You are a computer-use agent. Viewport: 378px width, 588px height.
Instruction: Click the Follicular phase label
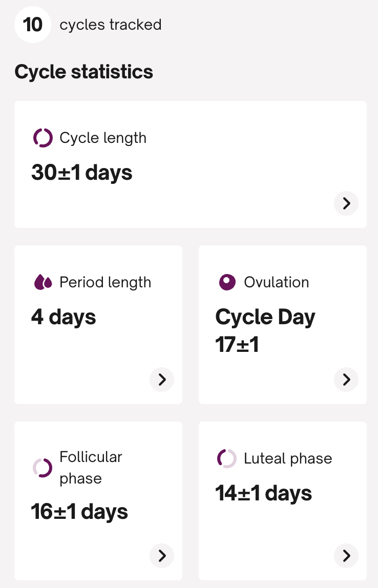point(91,468)
